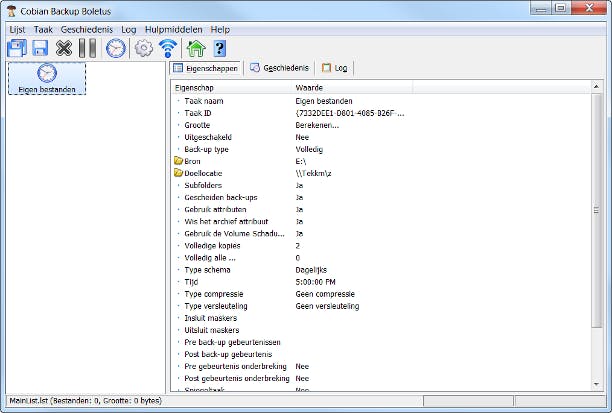The image size is (612, 413).
Task: Click the Run all tasks toolbar icon
Action: point(17,48)
